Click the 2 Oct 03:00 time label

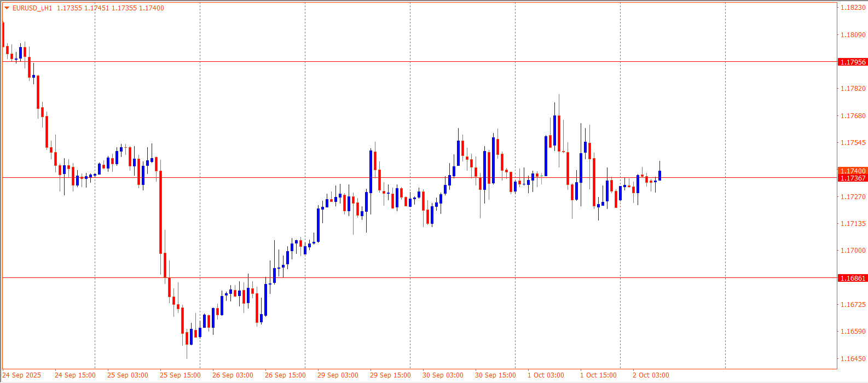[x=651, y=375]
